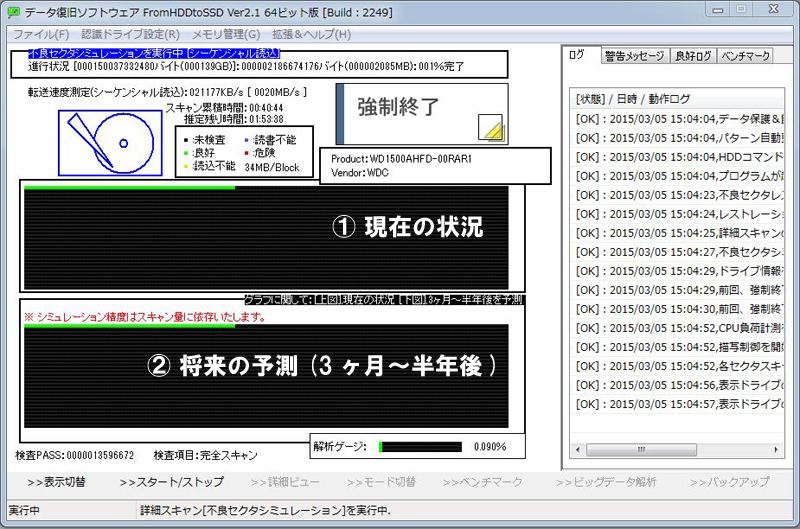Click the yellow triangle icon on 強制終了
This screenshot has width=800, height=529.
click(488, 127)
